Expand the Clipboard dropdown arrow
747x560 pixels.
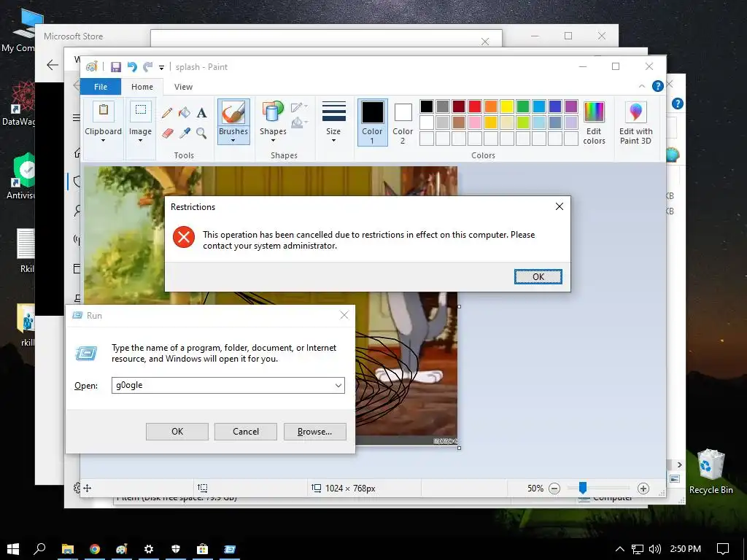(x=103, y=141)
